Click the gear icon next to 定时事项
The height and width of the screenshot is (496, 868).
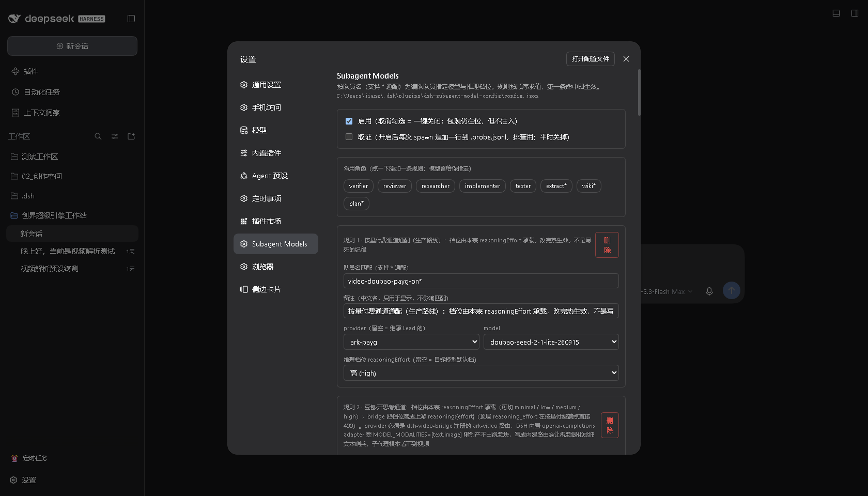pos(244,198)
